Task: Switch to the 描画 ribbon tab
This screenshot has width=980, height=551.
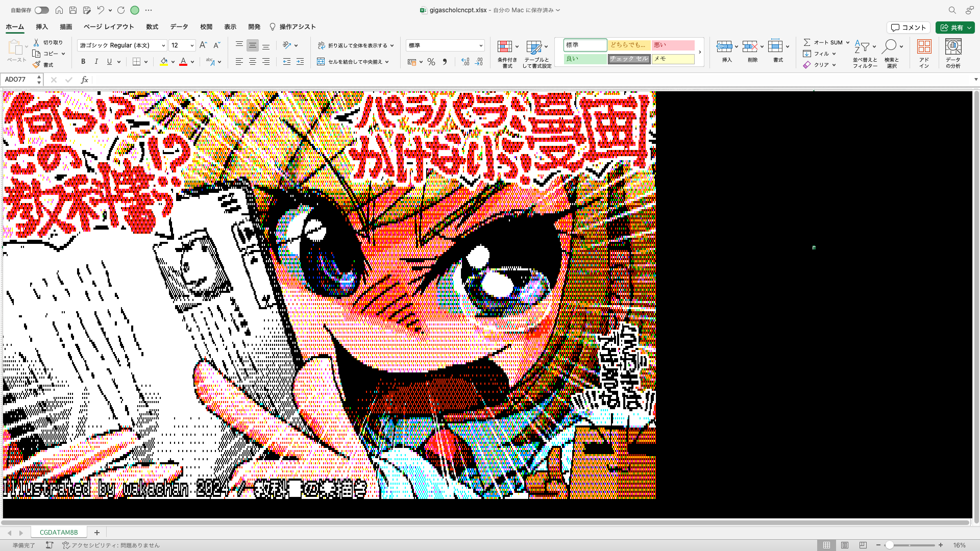Action: pos(66,27)
